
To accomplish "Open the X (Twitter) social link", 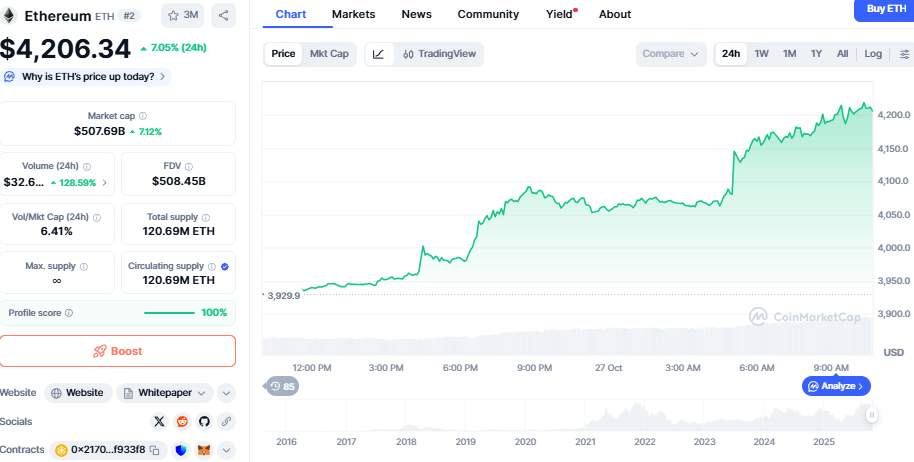I will pyautogui.click(x=159, y=422).
